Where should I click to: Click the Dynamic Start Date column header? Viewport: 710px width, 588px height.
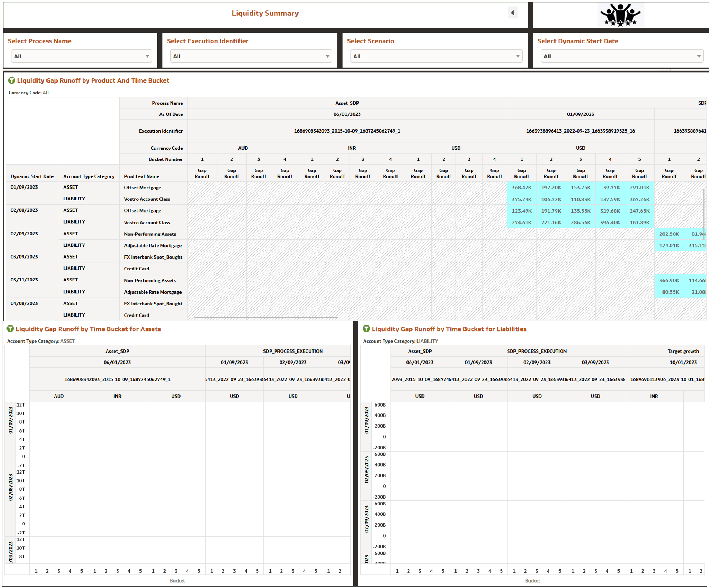[x=32, y=176]
